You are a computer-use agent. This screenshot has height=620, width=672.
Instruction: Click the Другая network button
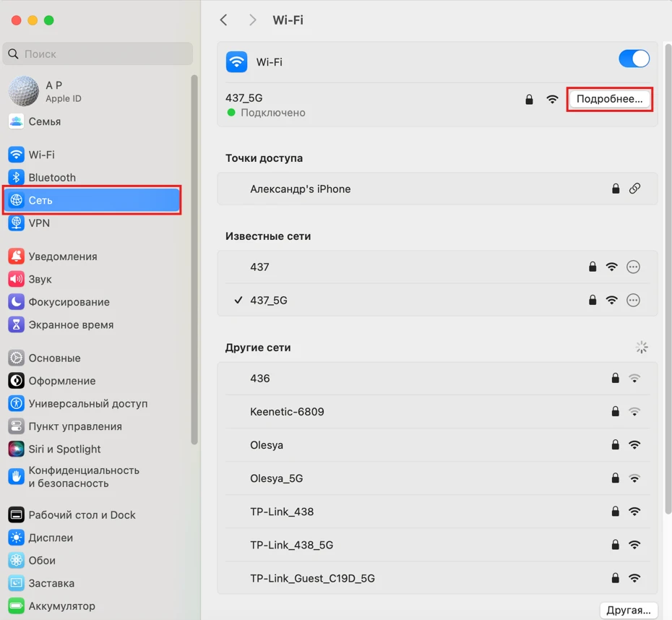tap(629, 610)
